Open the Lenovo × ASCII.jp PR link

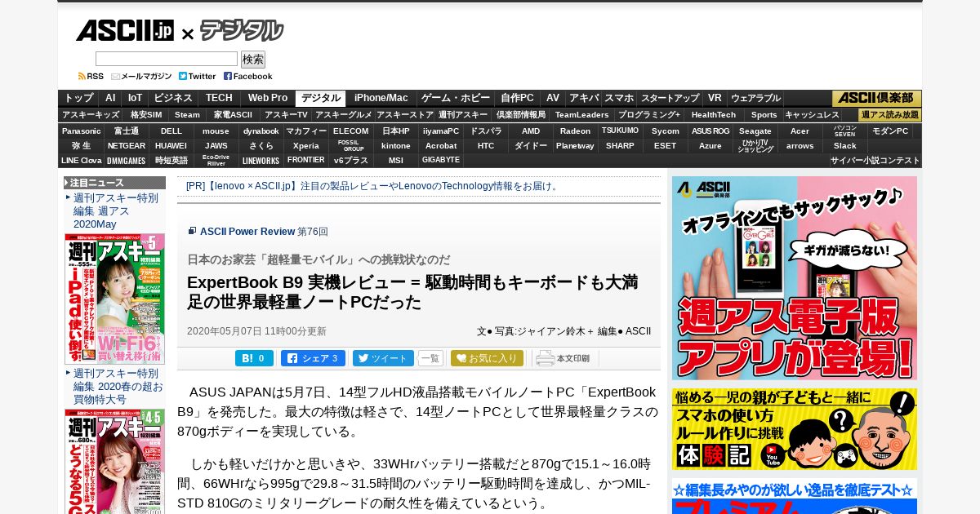(373, 186)
